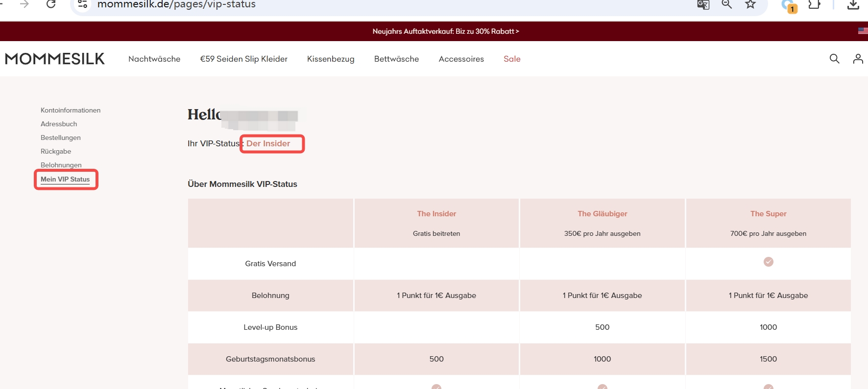This screenshot has height=389, width=868.
Task: Open the Kissenbezug menu
Action: 331,59
